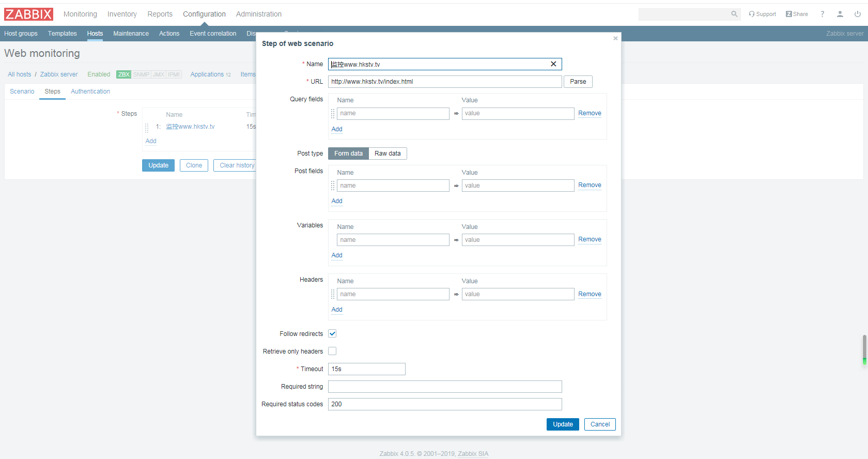Go to Templates submenu
Image resolution: width=868 pixels, height=459 pixels.
pyautogui.click(x=62, y=34)
